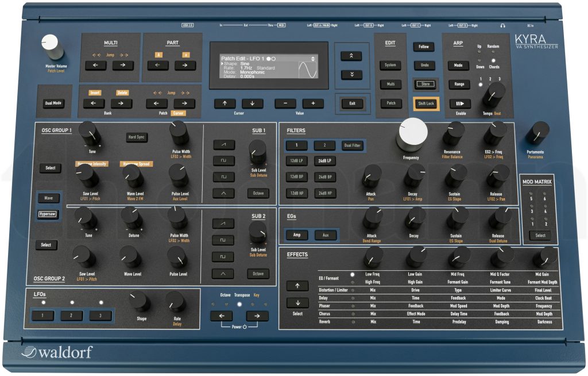Click the Waldorf logo

(x=57, y=352)
